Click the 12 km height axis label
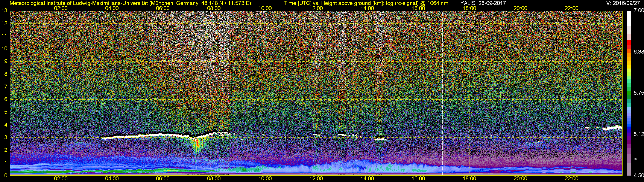Image resolution: width=644 pixels, height=182 pixels. (5, 23)
